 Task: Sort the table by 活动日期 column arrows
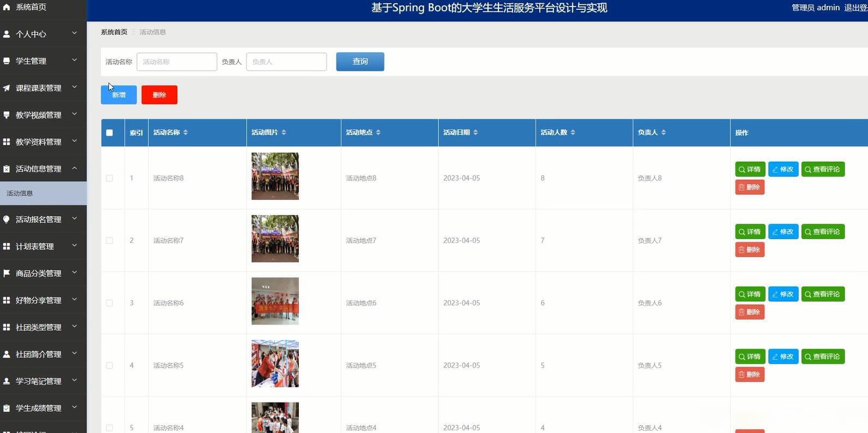475,132
